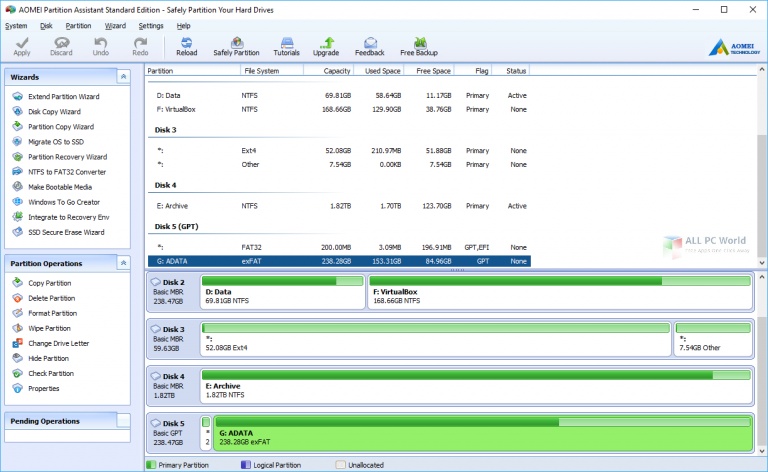Viewport: 768px width, 472px height.
Task: Reload disks with the Reload icon
Action: click(x=187, y=47)
